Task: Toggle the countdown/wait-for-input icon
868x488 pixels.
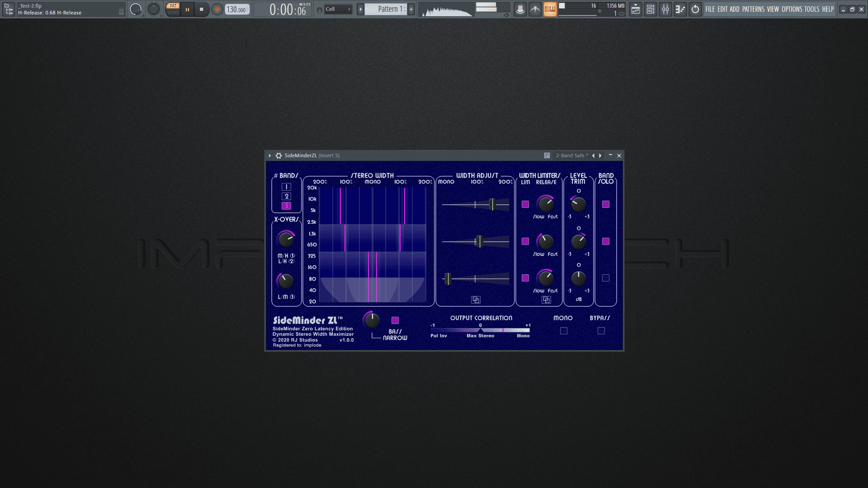Action: click(x=535, y=9)
